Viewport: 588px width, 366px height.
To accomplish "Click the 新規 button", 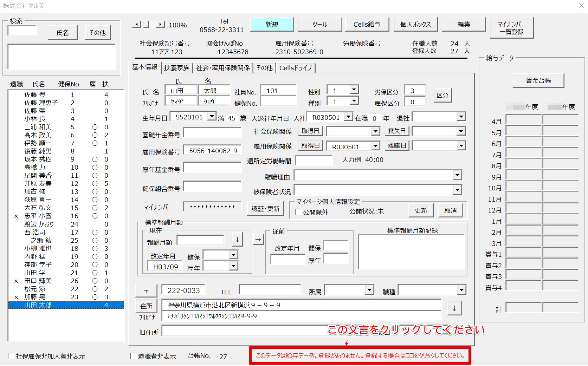I will coord(272,24).
